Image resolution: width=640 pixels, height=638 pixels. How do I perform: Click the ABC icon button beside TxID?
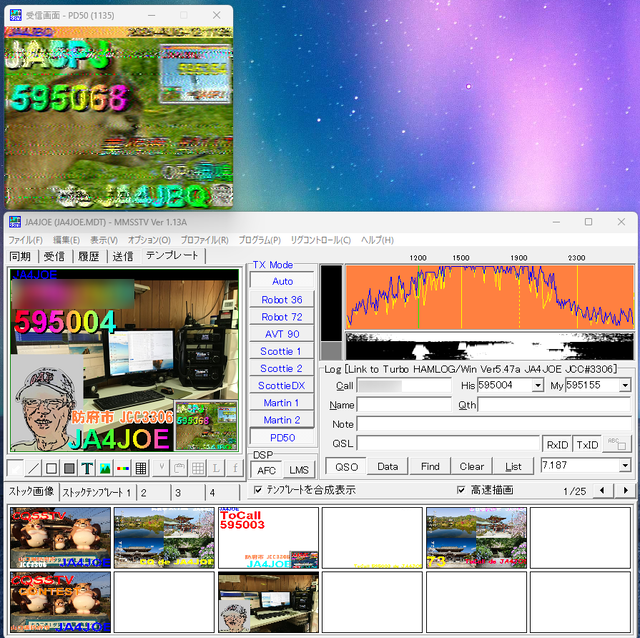point(616,444)
